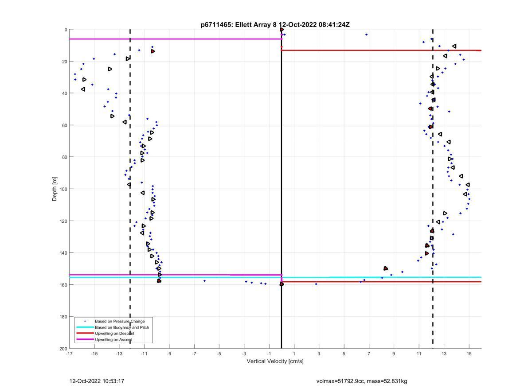Click the positive "1" x-axis tick label
The width and height of the screenshot is (532, 392).
click(x=294, y=353)
